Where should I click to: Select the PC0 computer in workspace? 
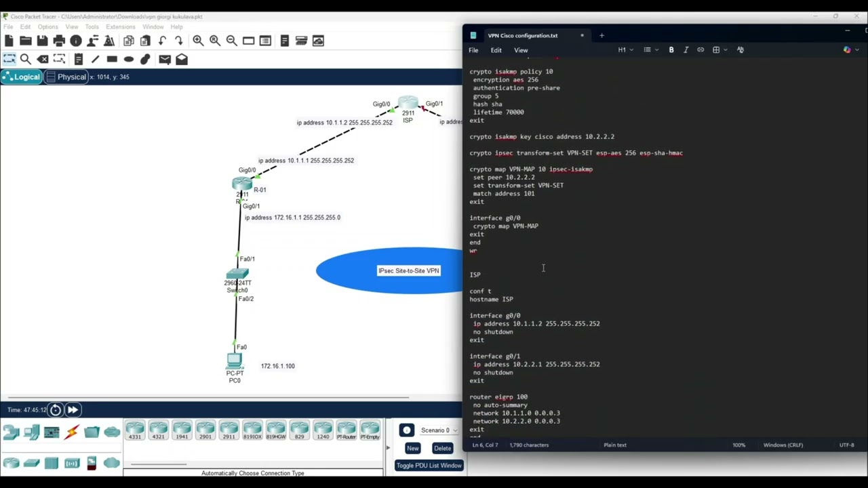tap(235, 361)
